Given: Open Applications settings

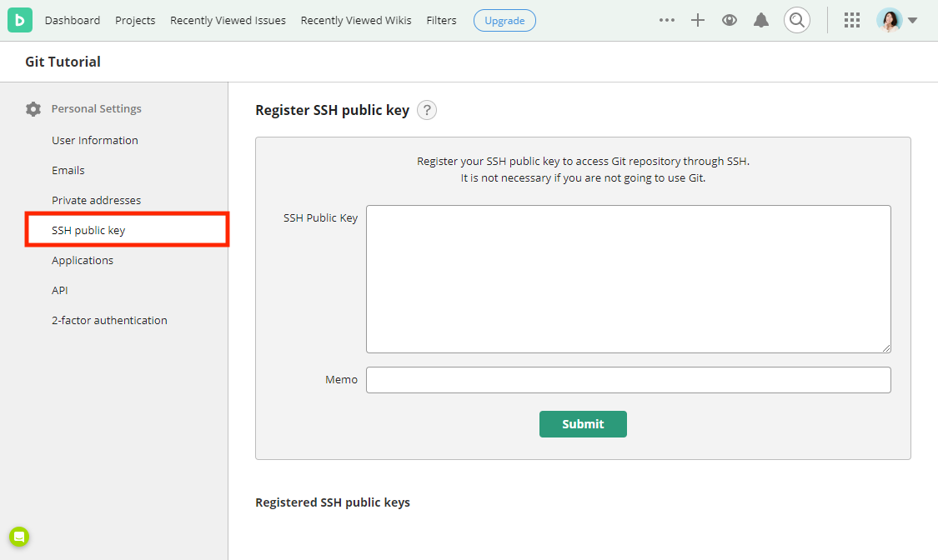Looking at the screenshot, I should pyautogui.click(x=83, y=261).
